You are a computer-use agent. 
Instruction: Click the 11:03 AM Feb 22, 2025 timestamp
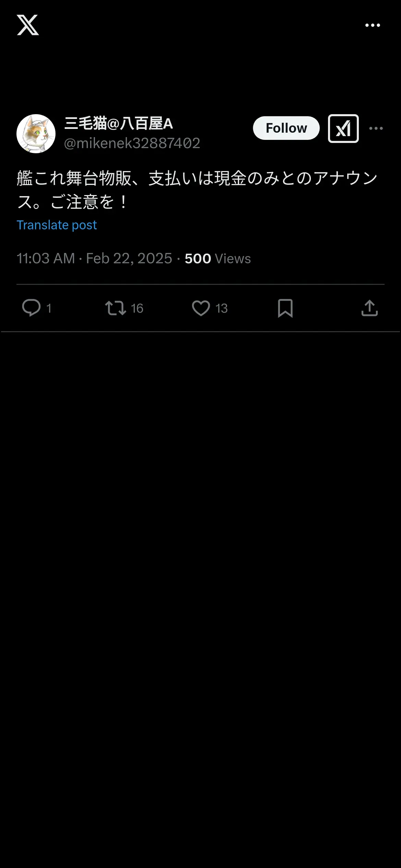[x=94, y=258]
